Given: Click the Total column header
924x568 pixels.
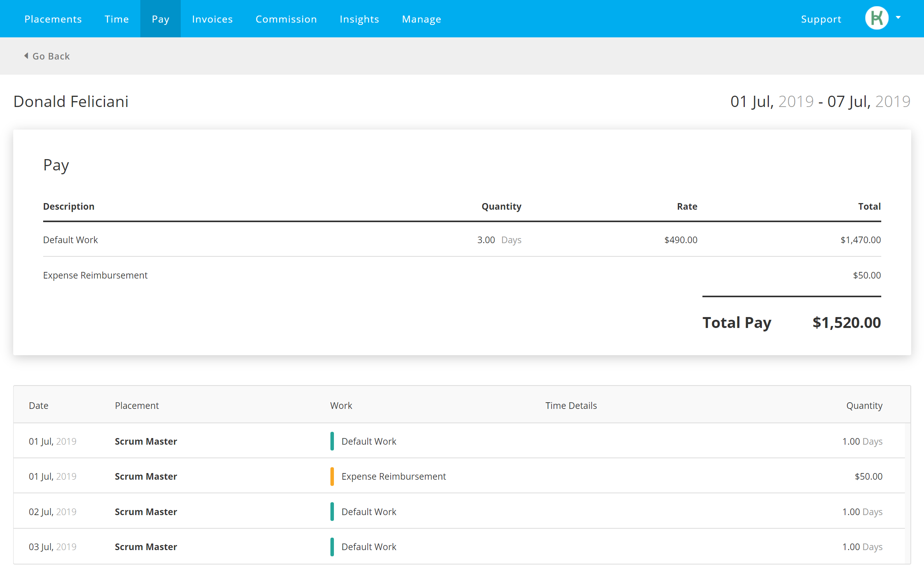Looking at the screenshot, I should point(869,207).
